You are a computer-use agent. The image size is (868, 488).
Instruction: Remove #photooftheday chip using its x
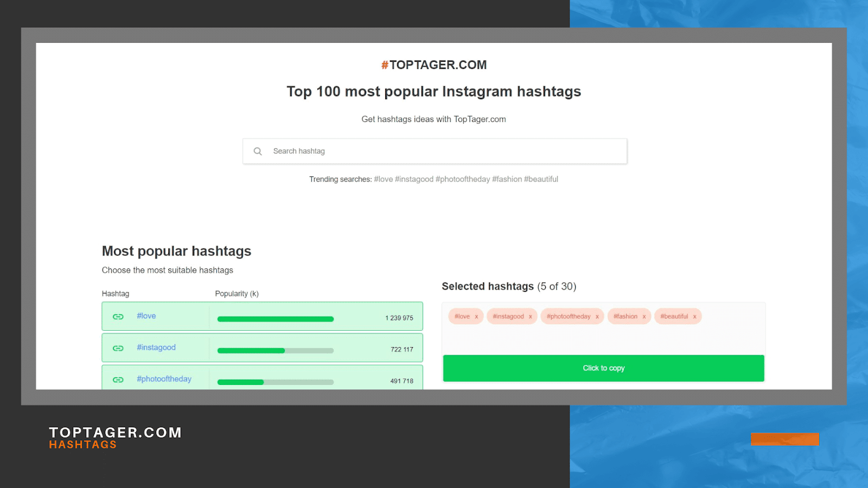tap(597, 317)
